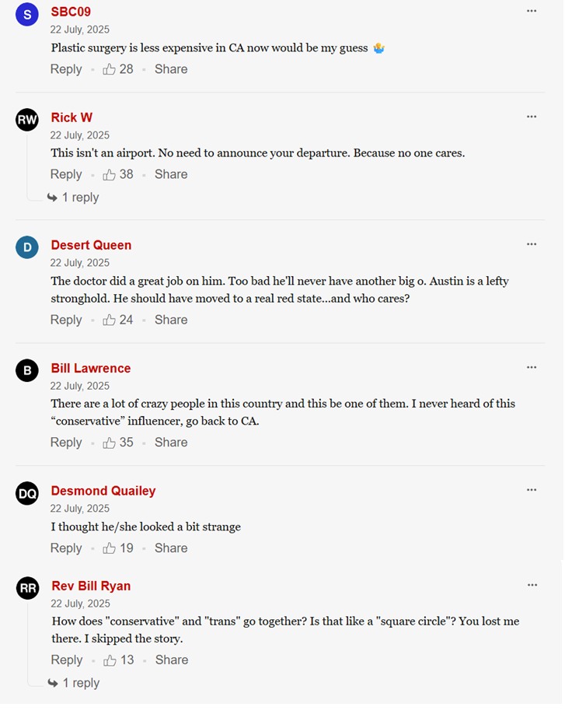Click thumbs-up on Rick W's comment
Screen dimensions: 565x728
click(x=109, y=174)
